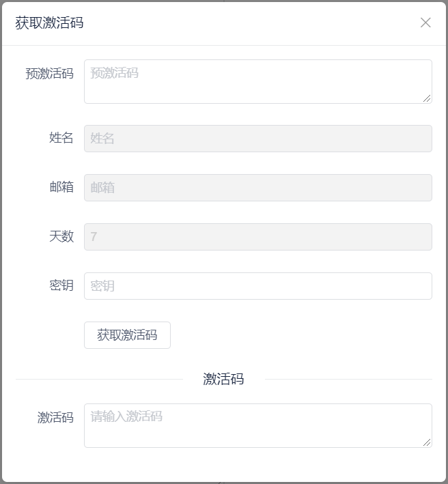
Task: Close the 获取激活码 dialog
Action: tap(425, 23)
